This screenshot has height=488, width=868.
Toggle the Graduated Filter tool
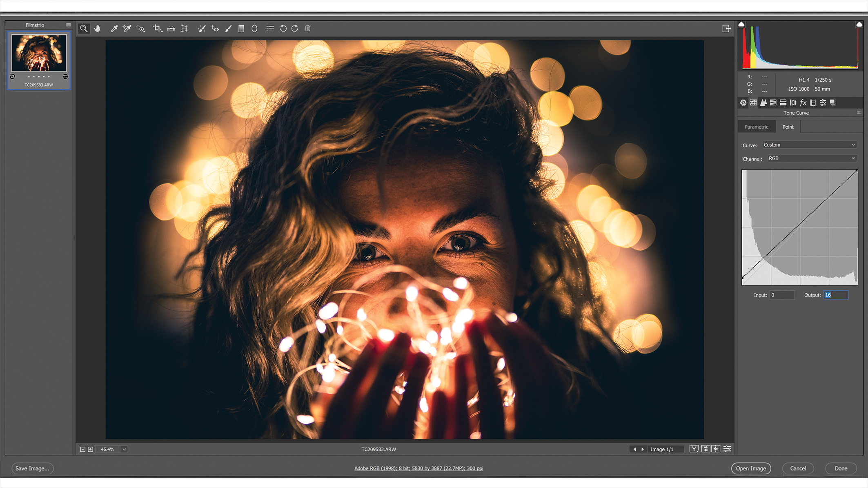pyautogui.click(x=241, y=28)
